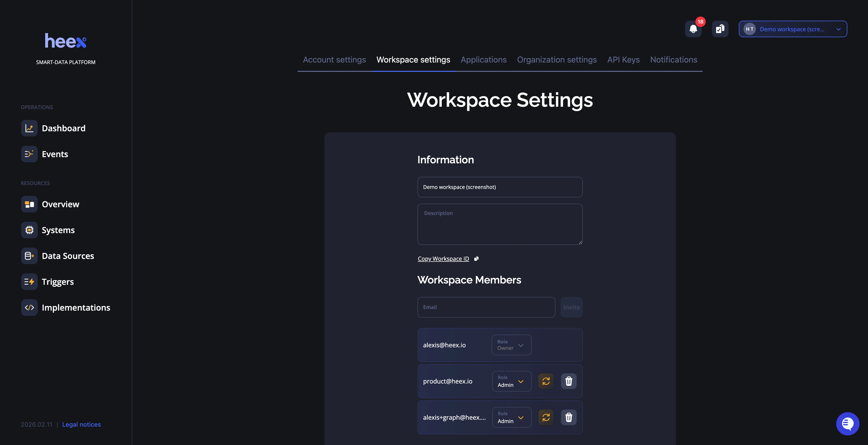Click the copy icon next to Copy Workspace ID
This screenshot has height=445, width=868.
[476, 259]
